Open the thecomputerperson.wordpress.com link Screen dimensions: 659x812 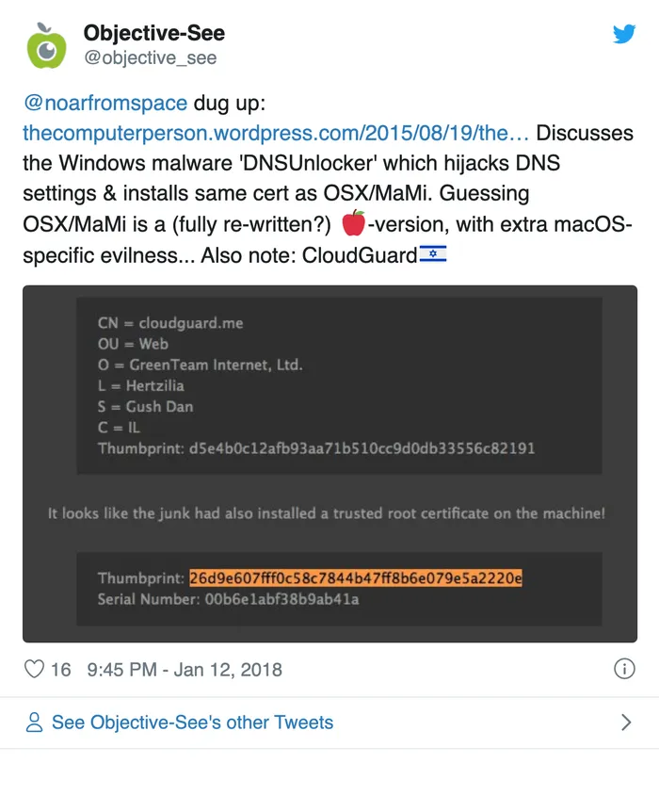click(x=275, y=133)
